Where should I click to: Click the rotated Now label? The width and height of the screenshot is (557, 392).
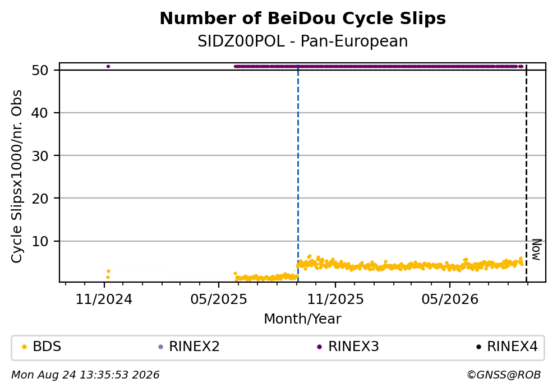pyautogui.click(x=536, y=250)
